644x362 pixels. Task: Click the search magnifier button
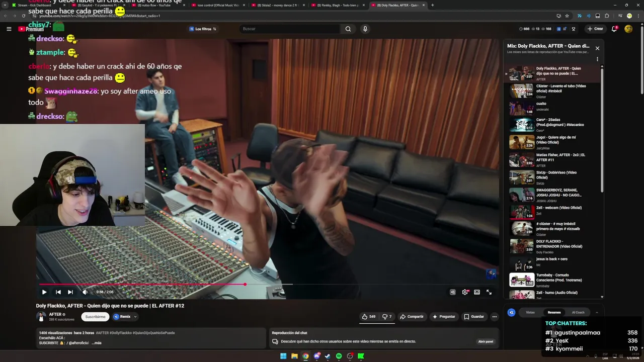[x=348, y=29]
